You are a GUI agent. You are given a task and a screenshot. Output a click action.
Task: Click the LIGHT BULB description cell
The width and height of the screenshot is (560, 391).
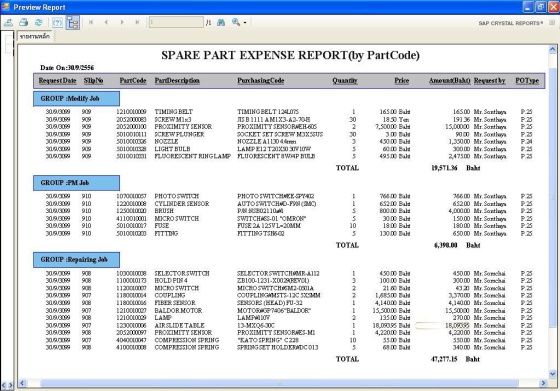pyautogui.click(x=172, y=149)
